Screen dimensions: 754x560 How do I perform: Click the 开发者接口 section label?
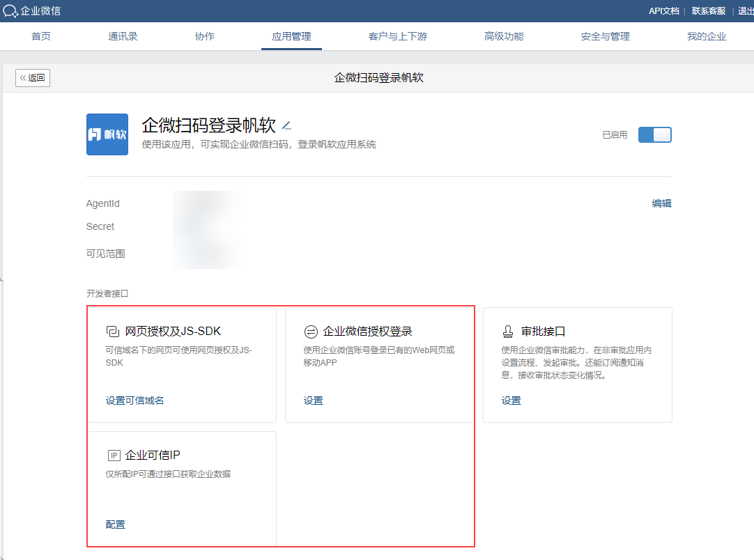[x=107, y=293]
